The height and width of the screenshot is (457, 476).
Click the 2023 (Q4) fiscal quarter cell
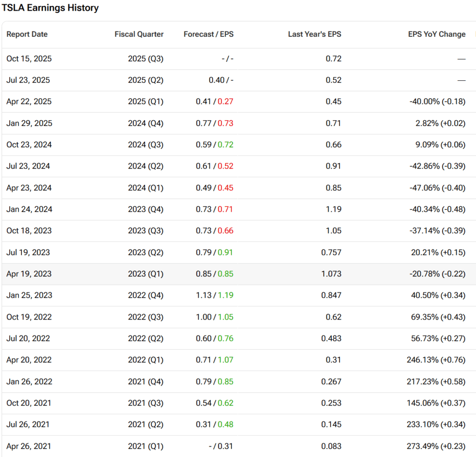pyautogui.click(x=145, y=209)
